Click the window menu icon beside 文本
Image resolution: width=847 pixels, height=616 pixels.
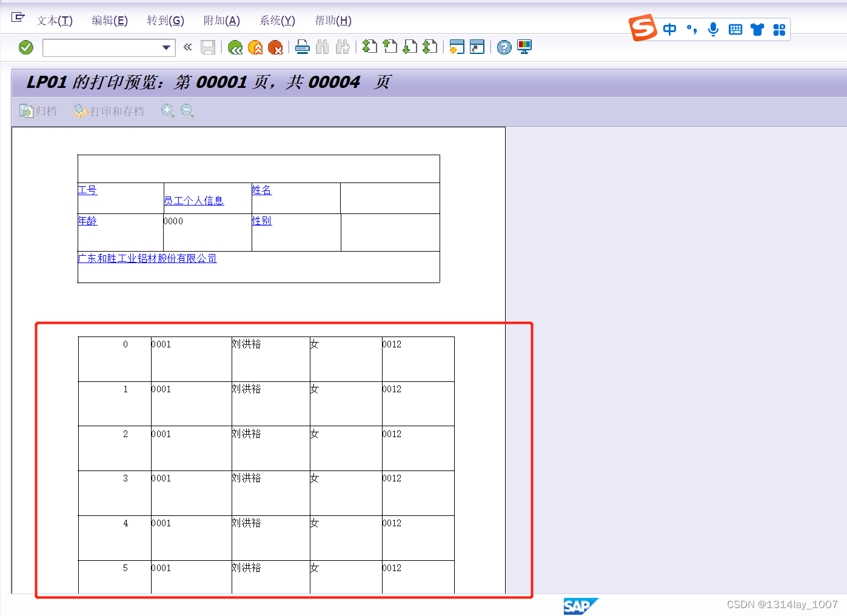(x=18, y=17)
